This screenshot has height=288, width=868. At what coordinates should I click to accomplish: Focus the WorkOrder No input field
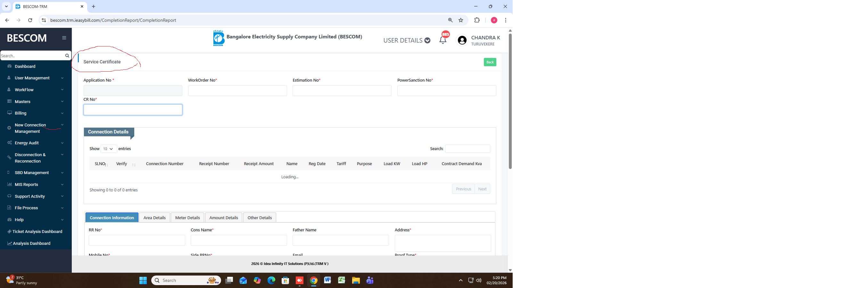237,91
